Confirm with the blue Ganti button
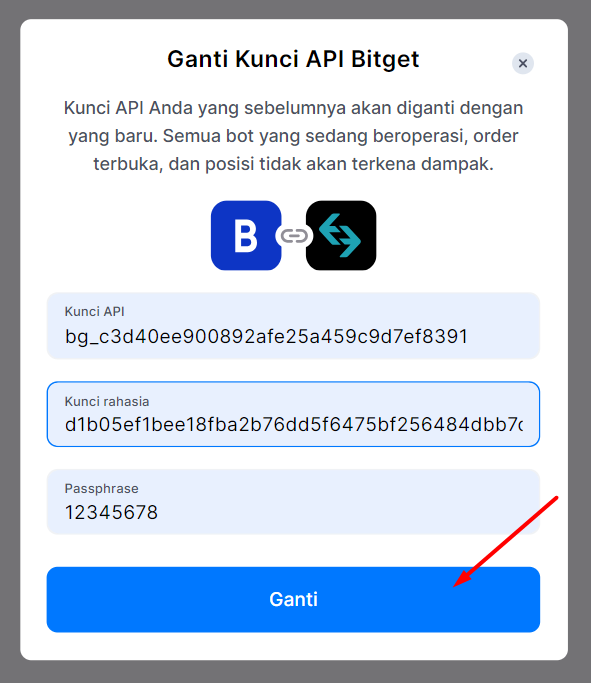Viewport: 591px width, 683px height. click(293, 599)
